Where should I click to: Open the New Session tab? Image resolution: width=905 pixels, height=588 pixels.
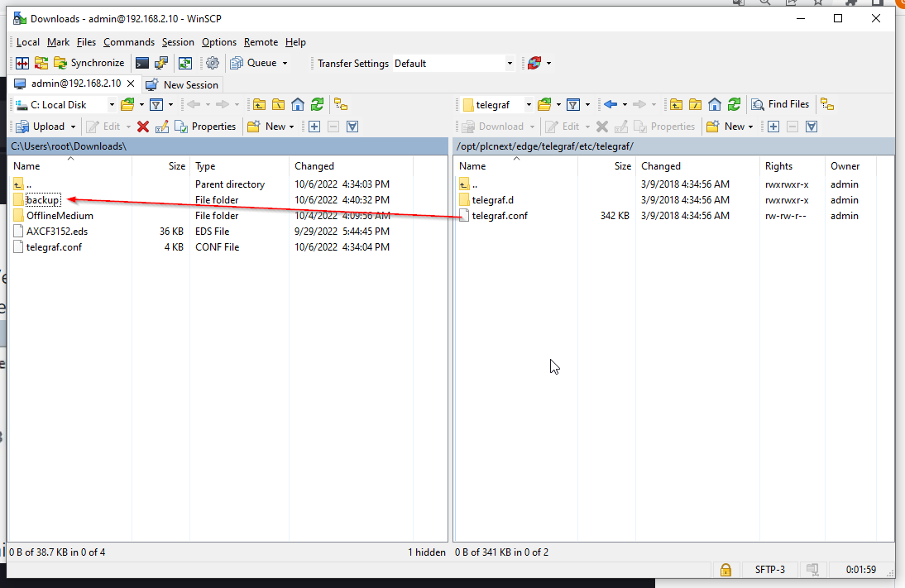[x=182, y=85]
